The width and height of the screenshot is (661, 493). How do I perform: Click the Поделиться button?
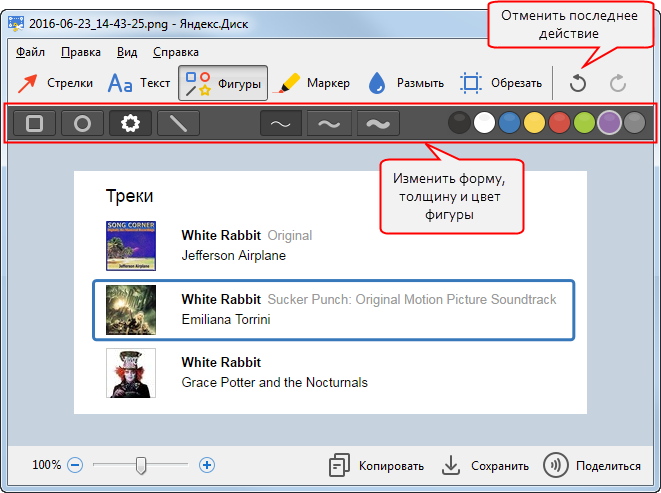(x=592, y=465)
